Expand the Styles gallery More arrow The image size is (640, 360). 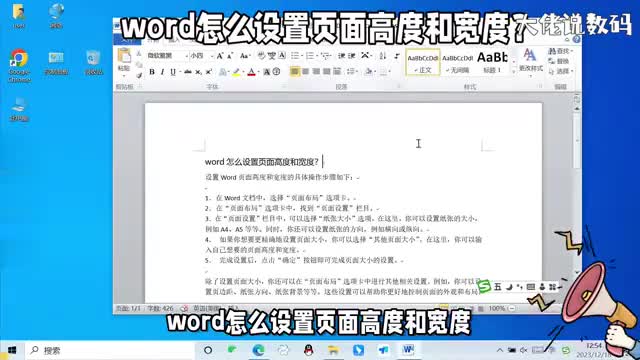point(514,71)
